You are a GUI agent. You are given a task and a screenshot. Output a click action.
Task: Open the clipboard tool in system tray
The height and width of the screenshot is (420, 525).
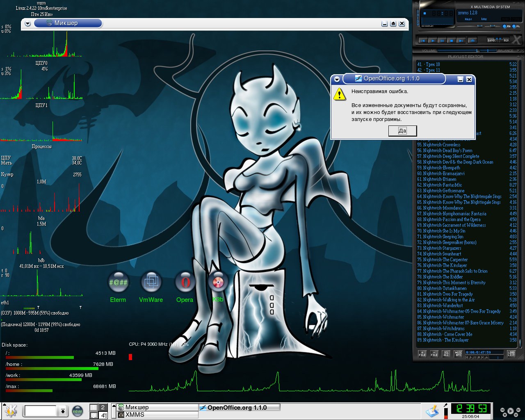[432, 411]
